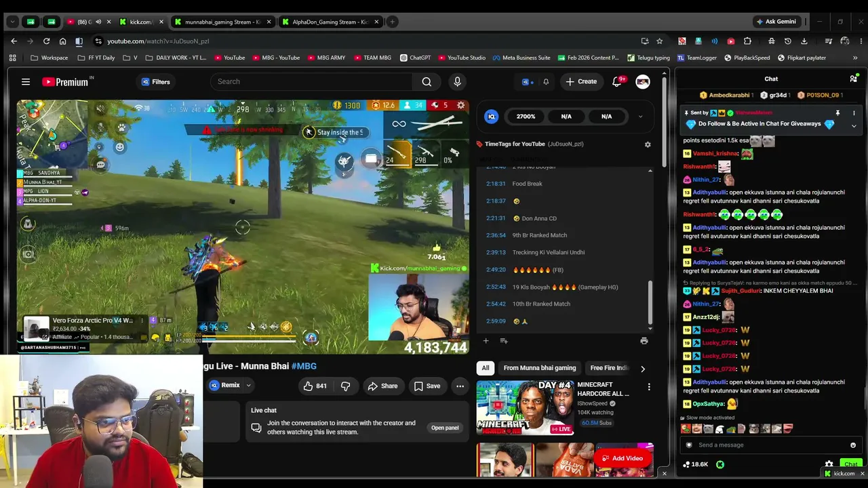Click the vidIQ Filters button
Screen dimensions: 868x488
pyautogui.click(x=155, y=82)
